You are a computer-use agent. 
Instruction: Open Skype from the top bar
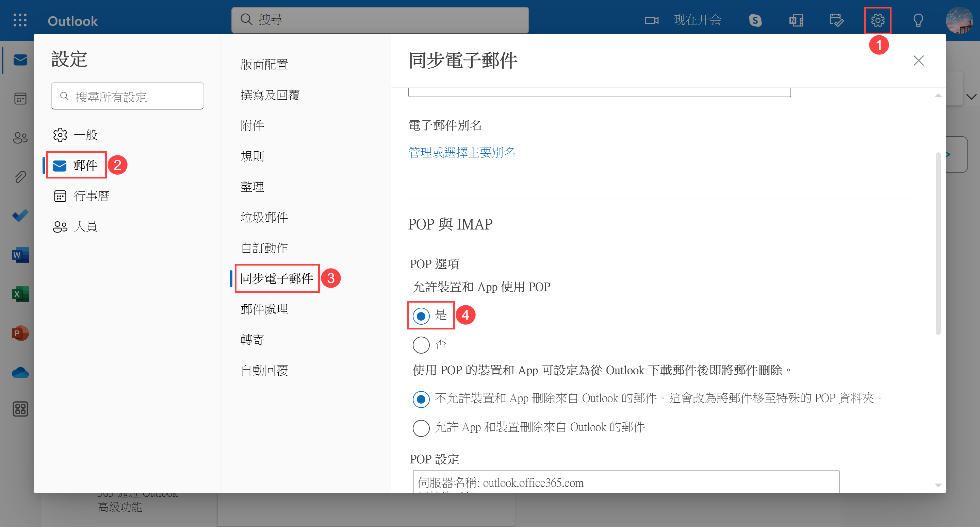click(x=755, y=20)
